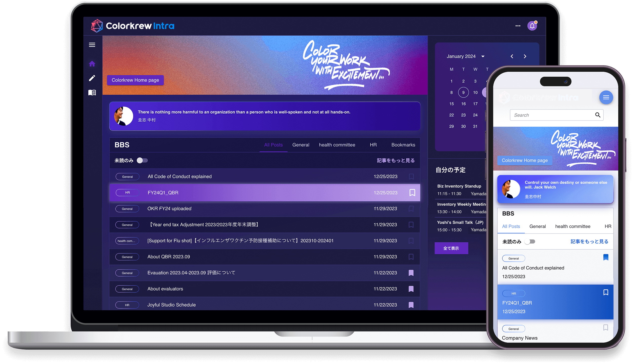The width and height of the screenshot is (634, 364).
Task: Click the book/library icon in the sidebar
Action: 93,93
